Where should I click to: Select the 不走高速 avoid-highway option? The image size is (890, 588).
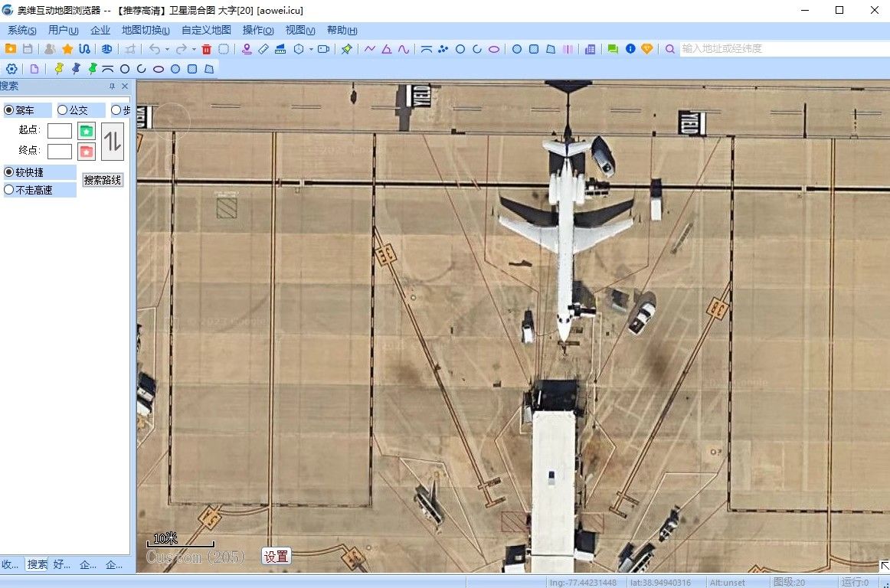(9, 190)
